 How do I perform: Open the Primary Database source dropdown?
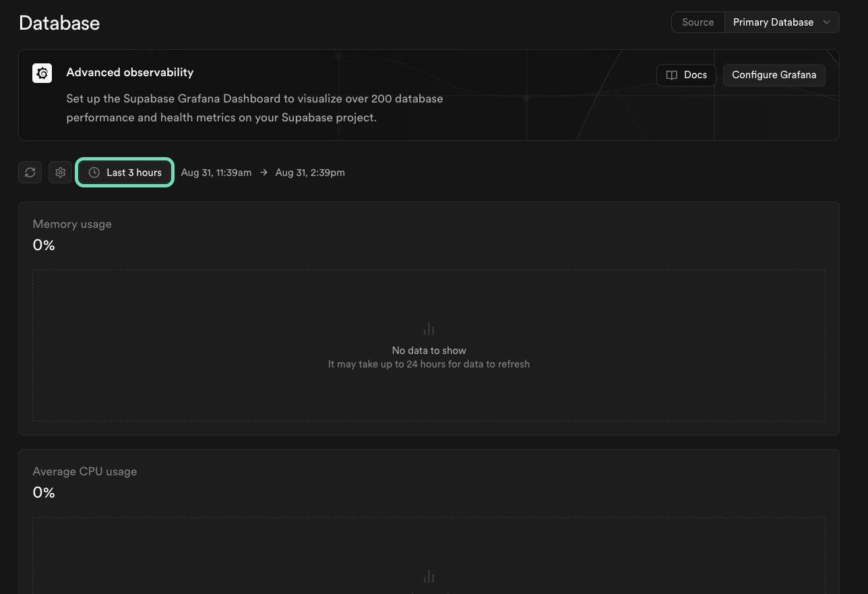tap(782, 22)
